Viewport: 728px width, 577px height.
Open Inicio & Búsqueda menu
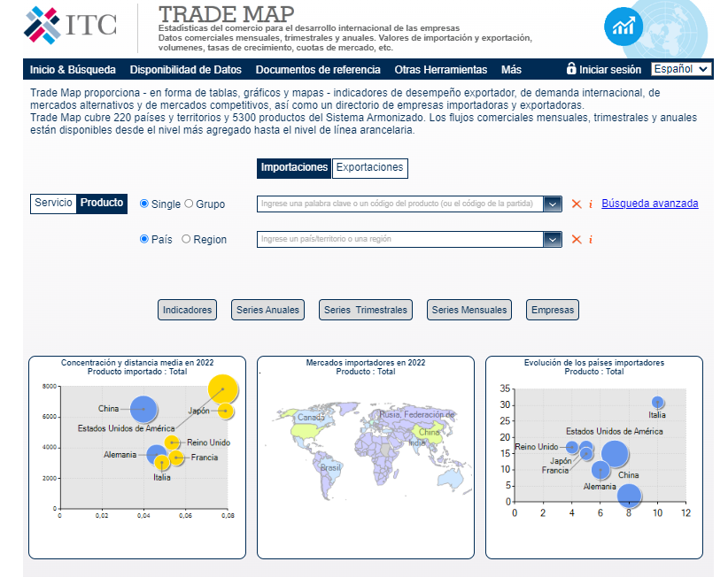[x=73, y=70]
